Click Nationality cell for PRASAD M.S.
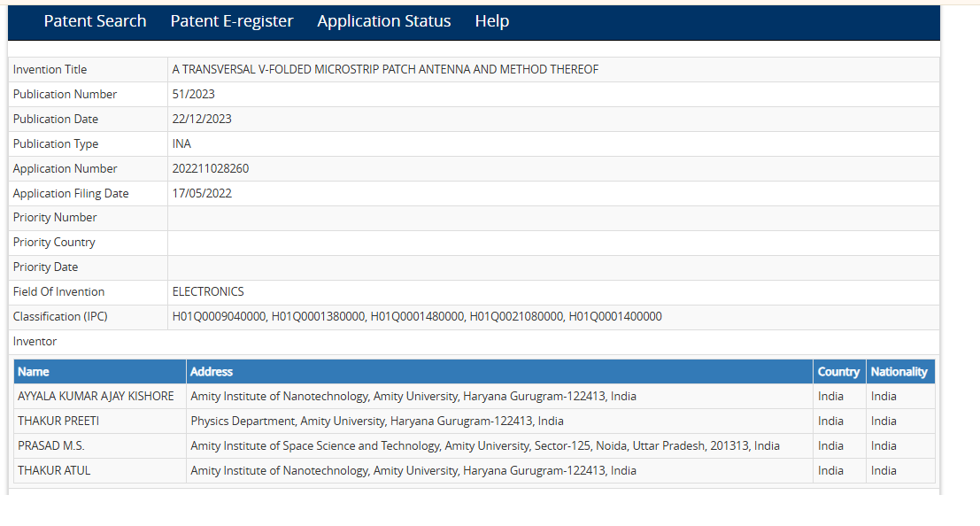This screenshot has width=980, height=526. (x=900, y=446)
